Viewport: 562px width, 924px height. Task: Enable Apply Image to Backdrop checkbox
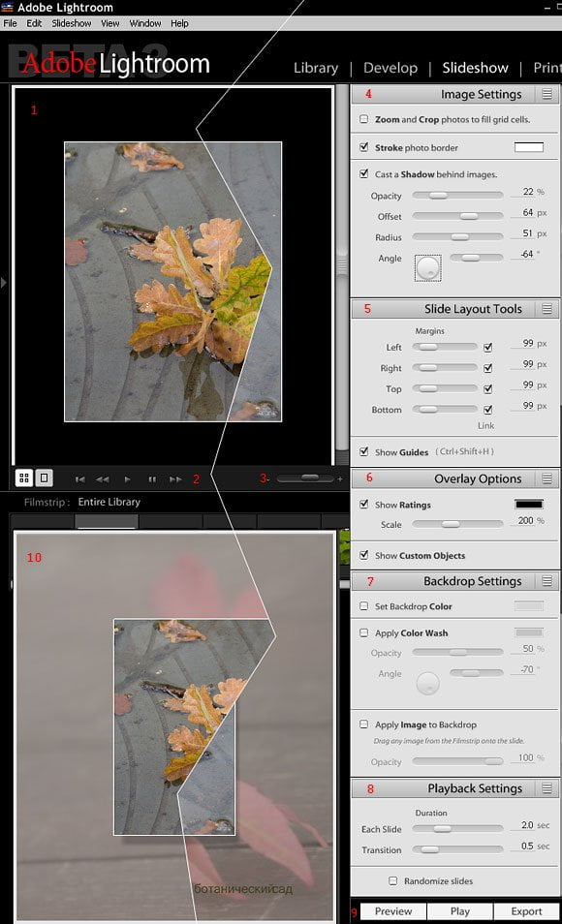pyautogui.click(x=364, y=724)
